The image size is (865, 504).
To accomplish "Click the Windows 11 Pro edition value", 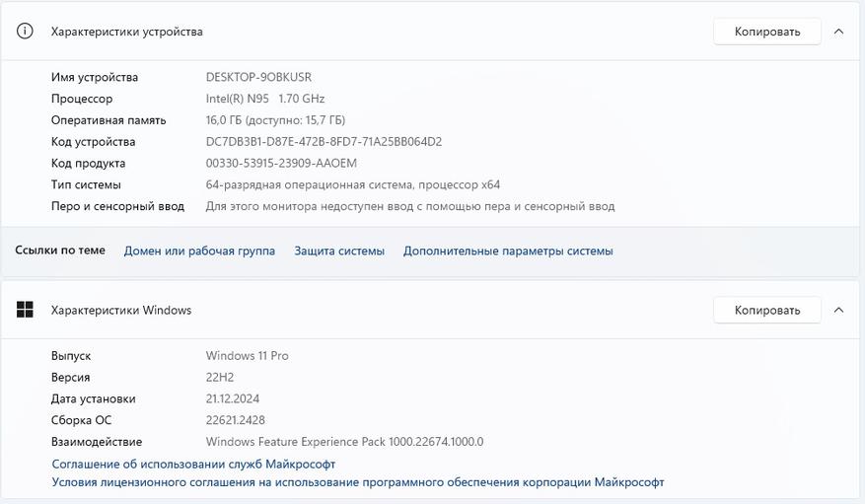I will tap(248, 356).
